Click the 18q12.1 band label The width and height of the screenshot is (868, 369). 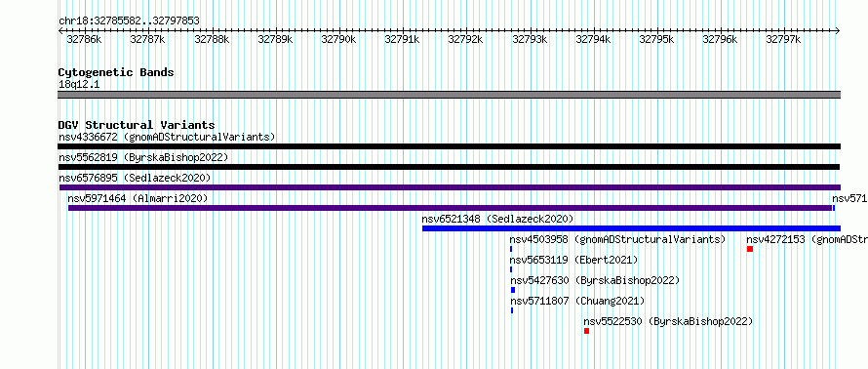pos(79,85)
